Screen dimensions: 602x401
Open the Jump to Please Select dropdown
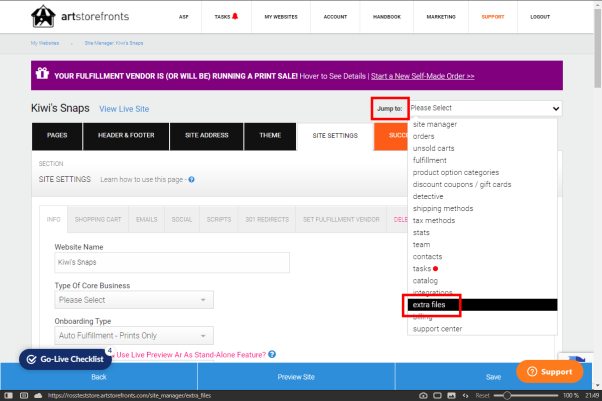pos(485,108)
